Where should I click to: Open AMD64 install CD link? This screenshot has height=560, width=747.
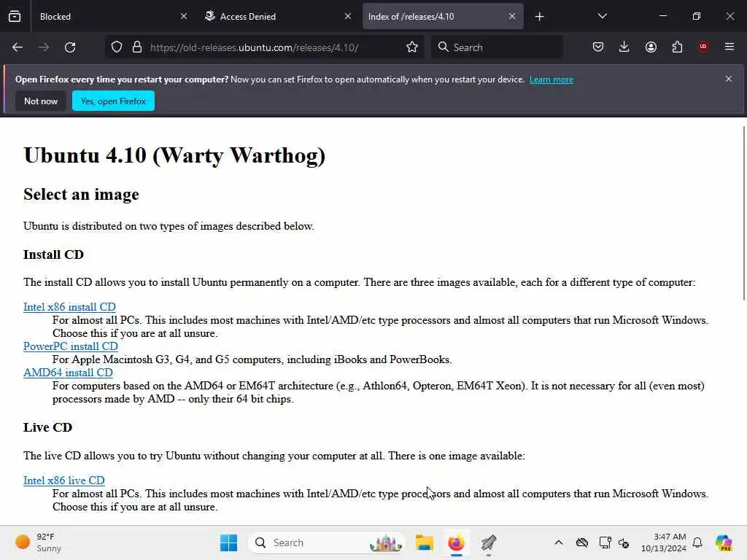coord(68,373)
